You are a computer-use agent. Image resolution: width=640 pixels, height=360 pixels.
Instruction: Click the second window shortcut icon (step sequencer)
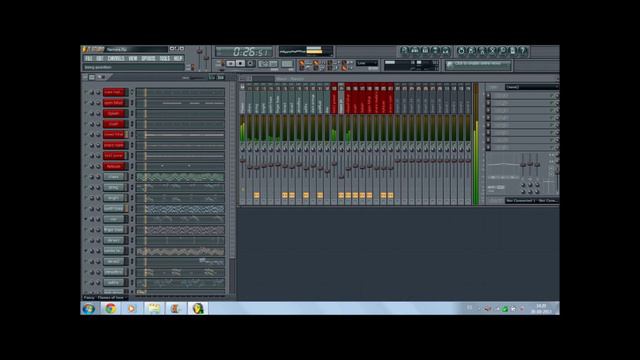pos(415,51)
